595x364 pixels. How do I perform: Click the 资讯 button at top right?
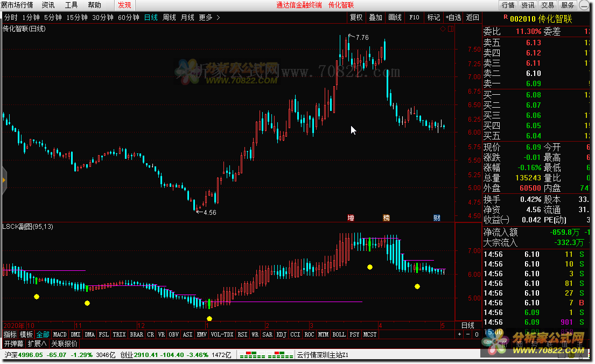coord(528,5)
